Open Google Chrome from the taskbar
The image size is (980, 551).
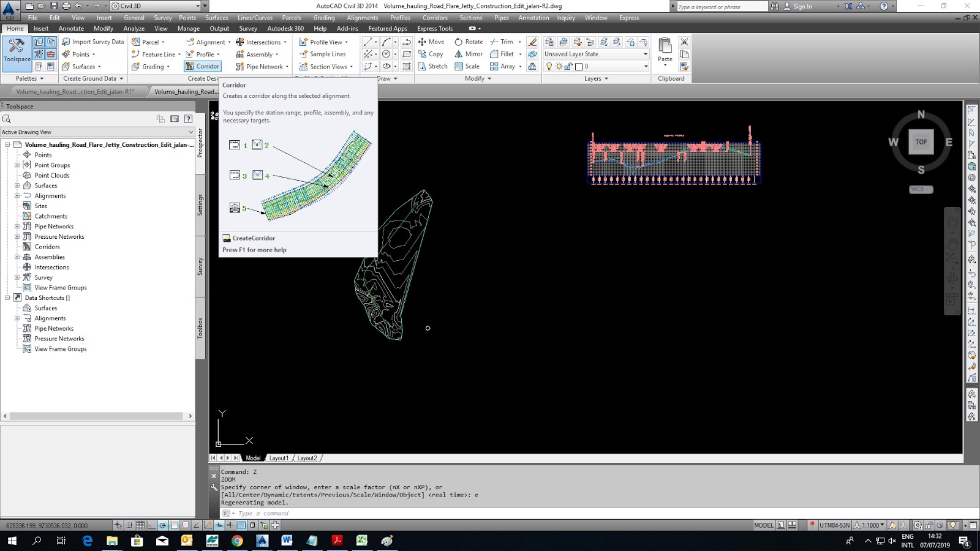point(238,541)
